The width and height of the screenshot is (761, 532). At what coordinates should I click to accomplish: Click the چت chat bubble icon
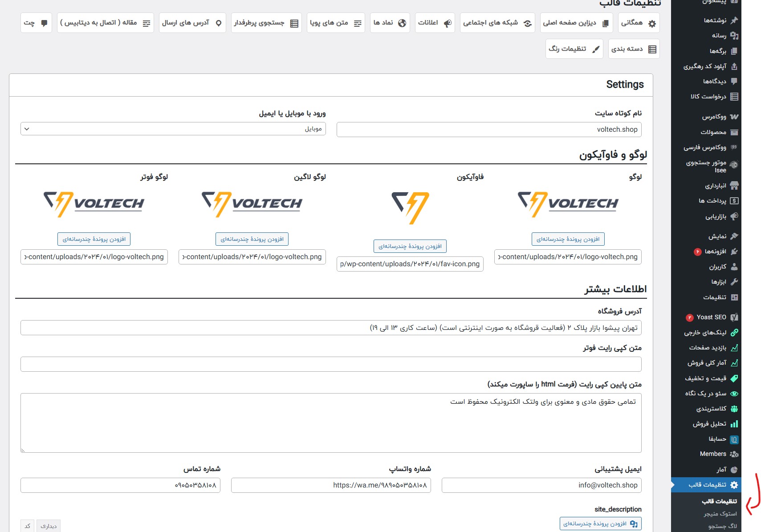44,23
